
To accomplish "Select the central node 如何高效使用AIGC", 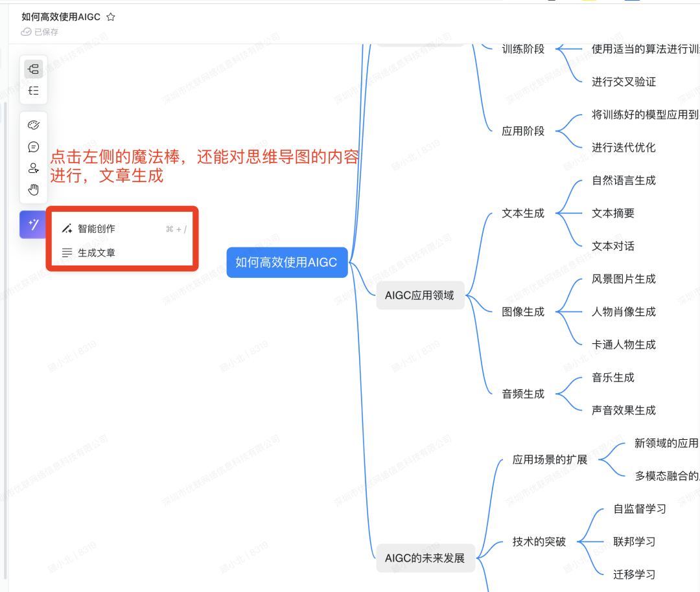I will (287, 262).
